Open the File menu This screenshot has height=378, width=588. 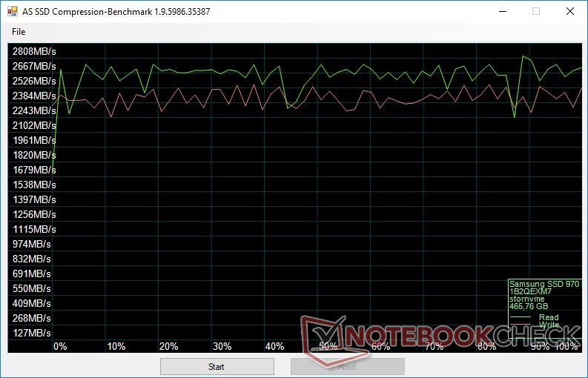tap(19, 32)
